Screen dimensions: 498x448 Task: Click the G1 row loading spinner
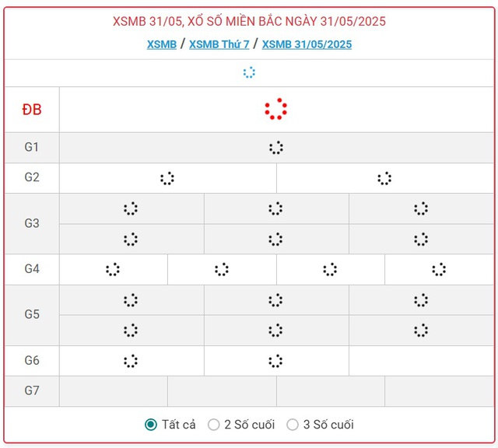tap(276, 148)
